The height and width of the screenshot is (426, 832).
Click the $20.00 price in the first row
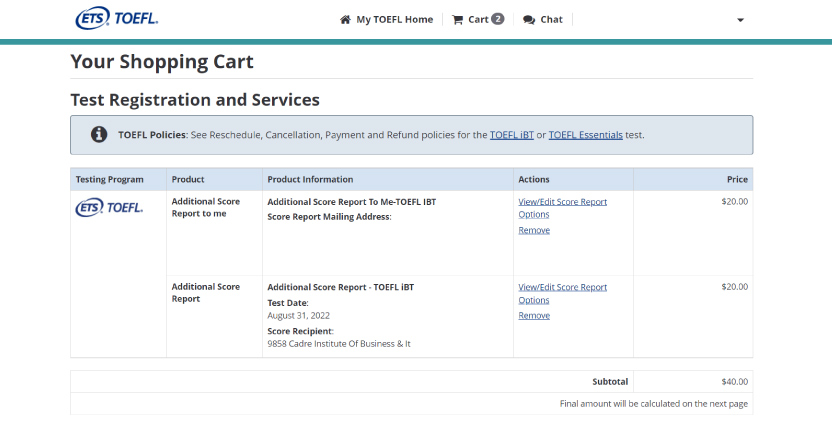point(734,202)
